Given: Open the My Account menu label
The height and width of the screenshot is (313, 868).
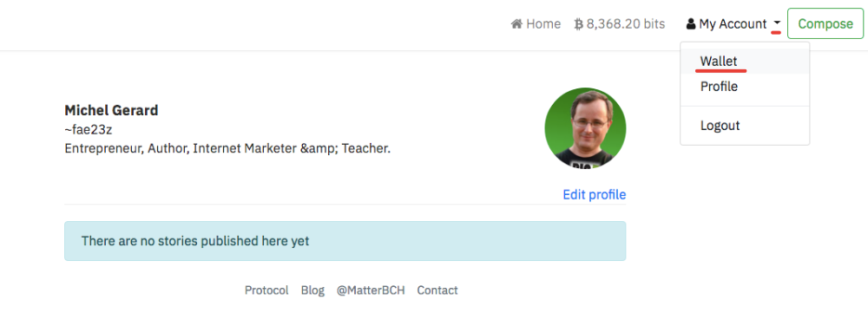Looking at the screenshot, I should point(733,23).
